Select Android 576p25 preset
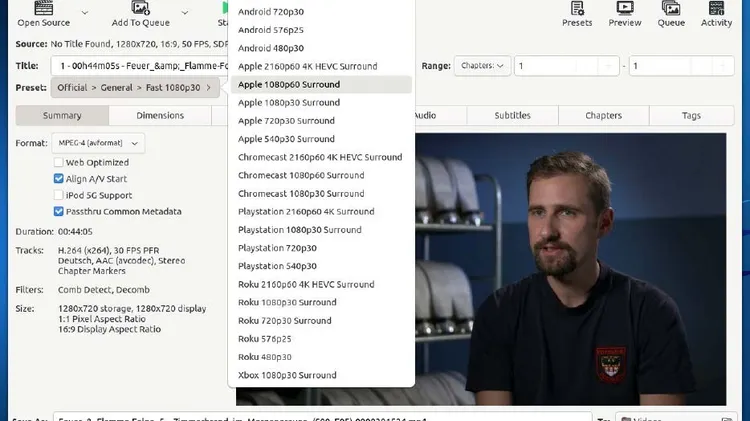Image resolution: width=750 pixels, height=421 pixels. [321, 30]
